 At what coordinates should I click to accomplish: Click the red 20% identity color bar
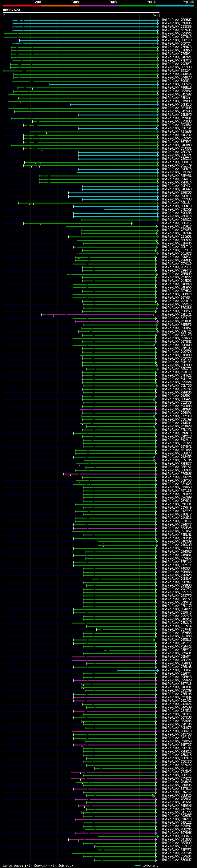click(x=22, y=6)
